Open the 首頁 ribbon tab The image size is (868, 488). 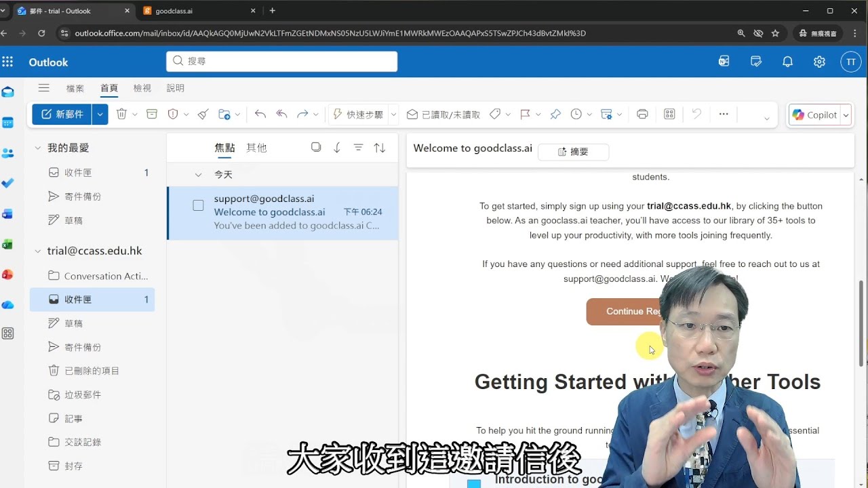(x=109, y=88)
